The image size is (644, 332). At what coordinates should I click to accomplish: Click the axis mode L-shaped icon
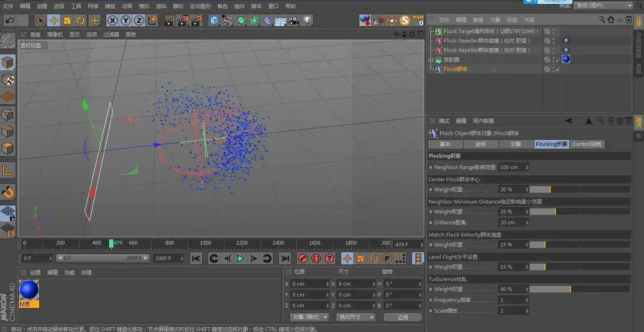[x=8, y=170]
